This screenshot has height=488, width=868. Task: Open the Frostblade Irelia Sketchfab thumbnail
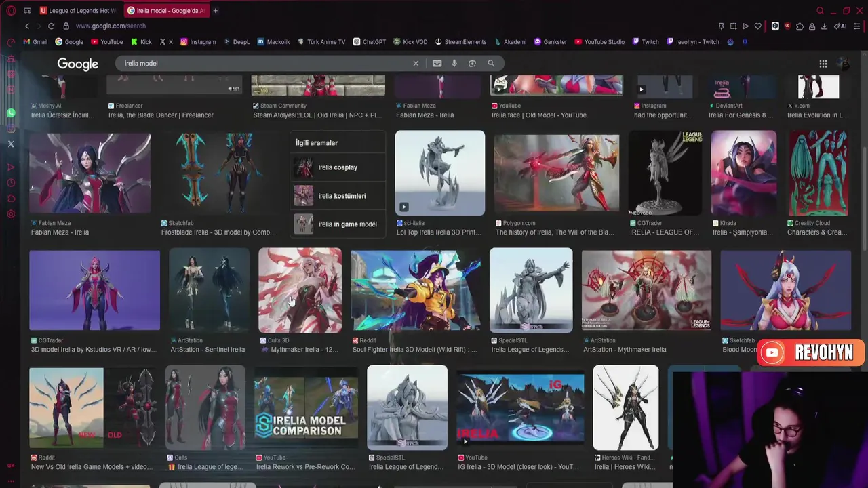218,174
